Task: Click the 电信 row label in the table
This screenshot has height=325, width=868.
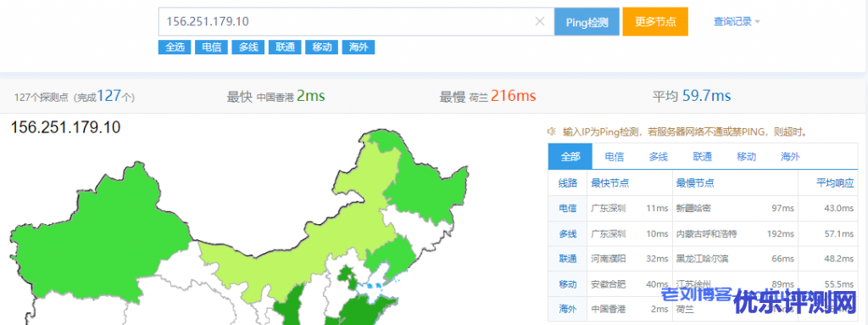Action: point(567,209)
